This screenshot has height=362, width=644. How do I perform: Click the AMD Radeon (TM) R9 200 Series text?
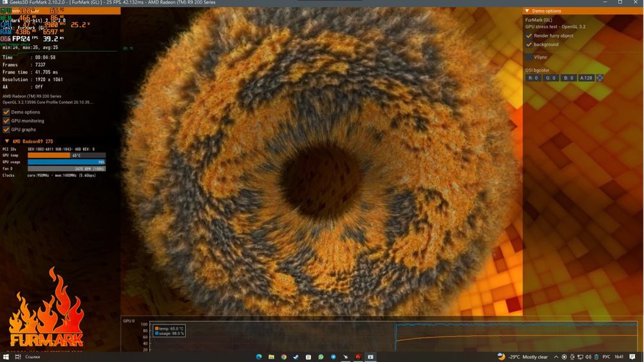tap(32, 96)
